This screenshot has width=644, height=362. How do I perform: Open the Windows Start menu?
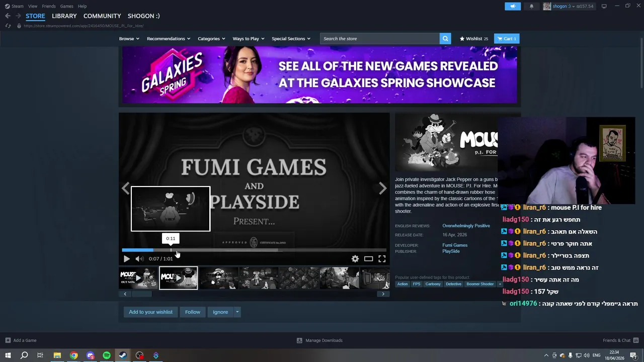(8, 355)
